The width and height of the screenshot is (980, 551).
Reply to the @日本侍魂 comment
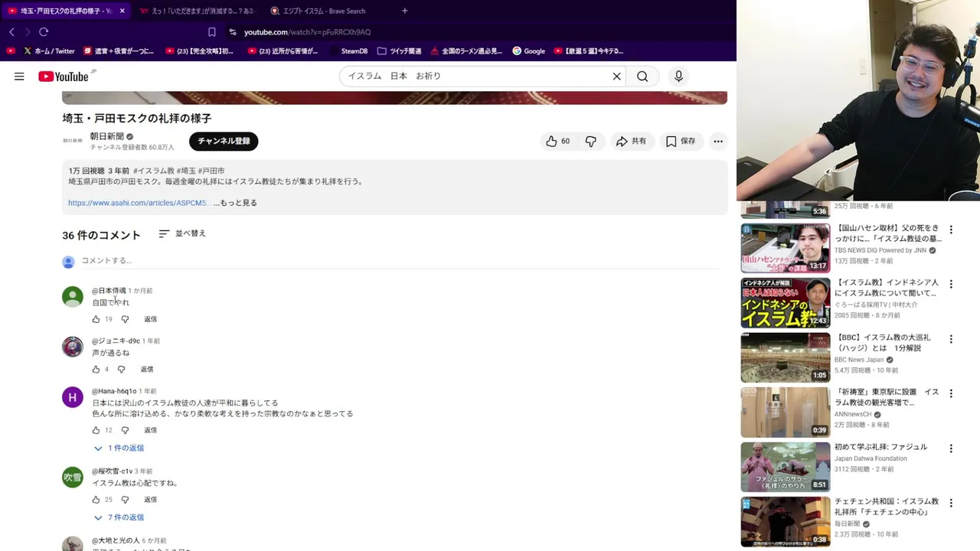coord(150,319)
